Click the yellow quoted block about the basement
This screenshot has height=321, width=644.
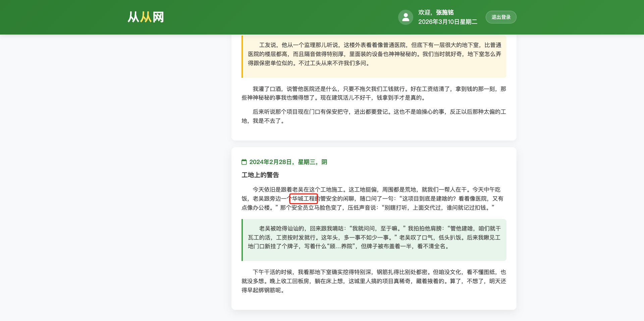[373, 56]
